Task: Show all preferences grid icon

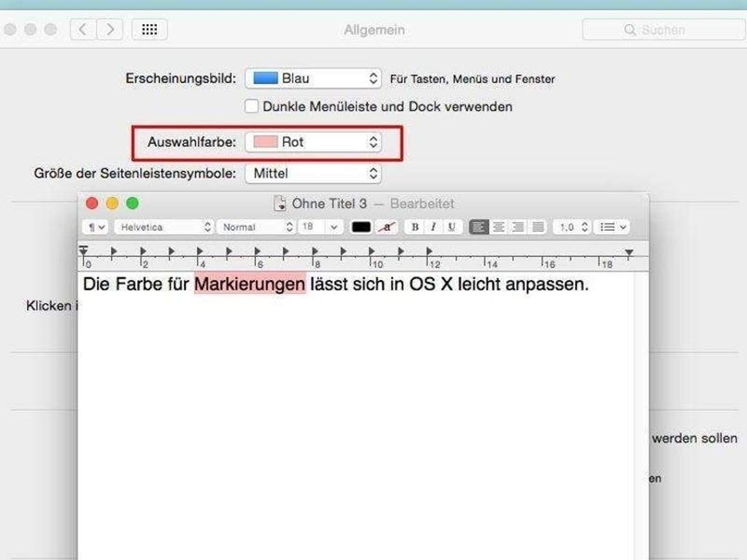Action: (150, 29)
